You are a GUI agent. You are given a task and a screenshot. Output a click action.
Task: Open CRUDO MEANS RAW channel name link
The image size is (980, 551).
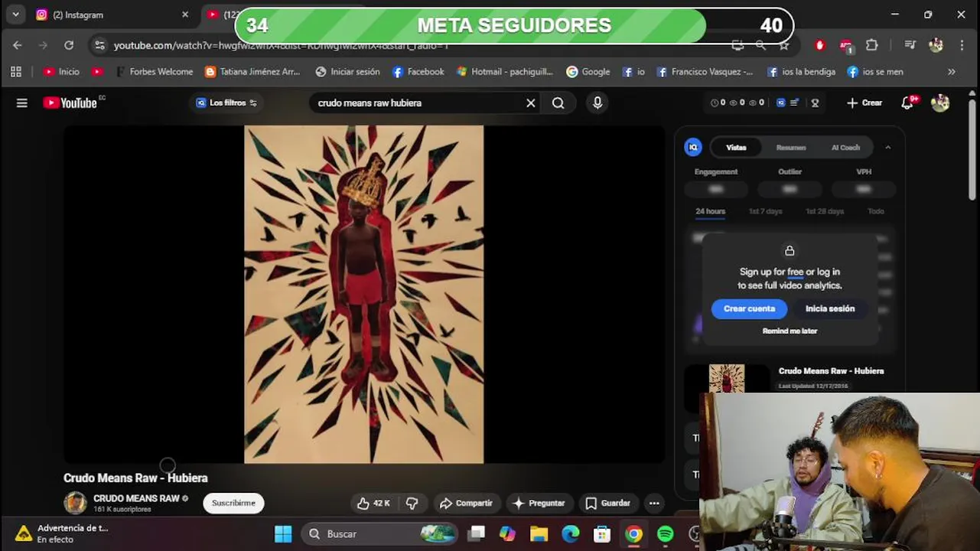click(x=136, y=498)
